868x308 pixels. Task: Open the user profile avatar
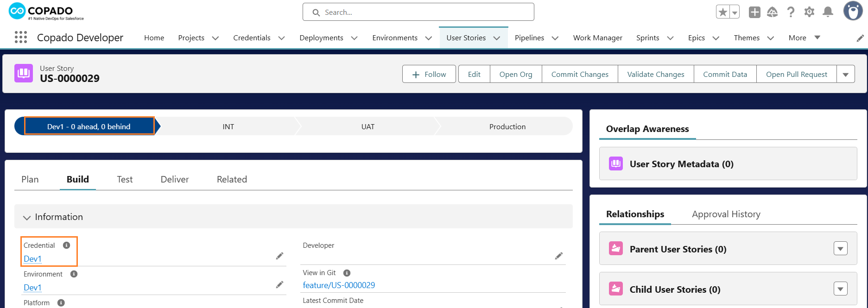point(853,11)
